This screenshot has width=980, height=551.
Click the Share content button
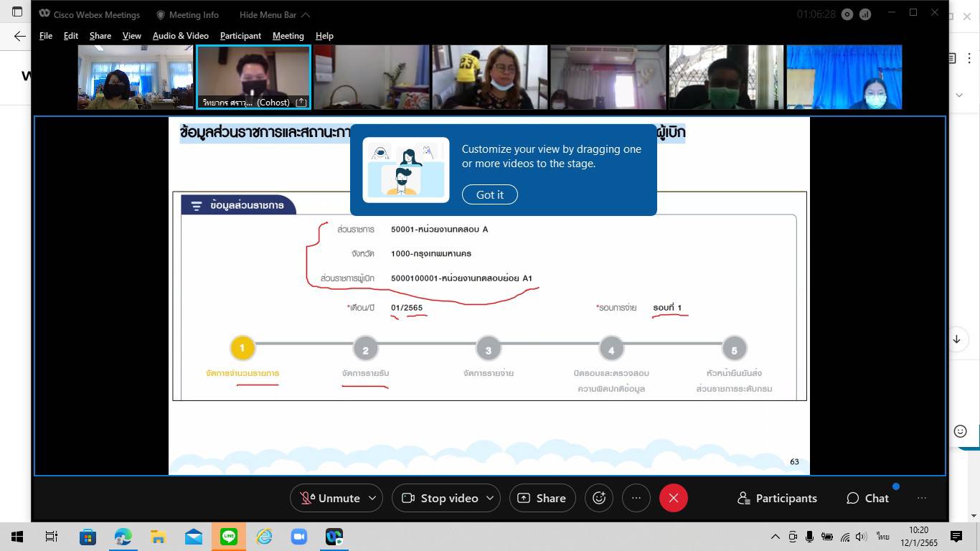[542, 498]
